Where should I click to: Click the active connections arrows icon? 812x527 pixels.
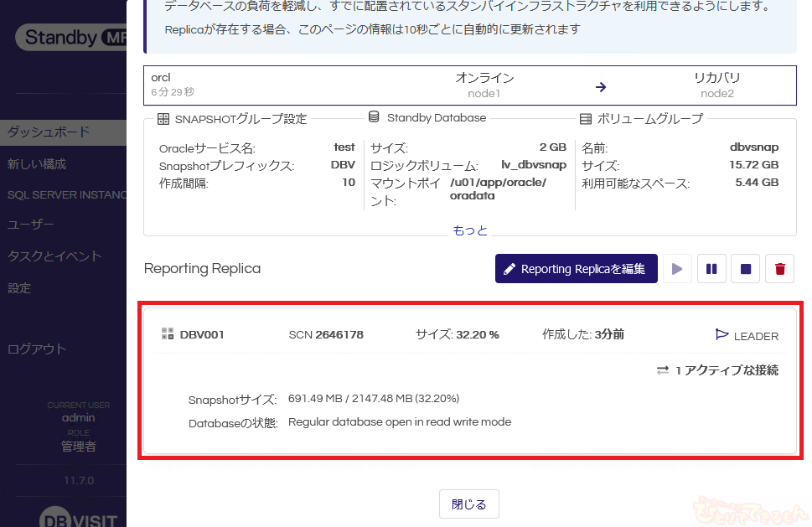[663, 370]
